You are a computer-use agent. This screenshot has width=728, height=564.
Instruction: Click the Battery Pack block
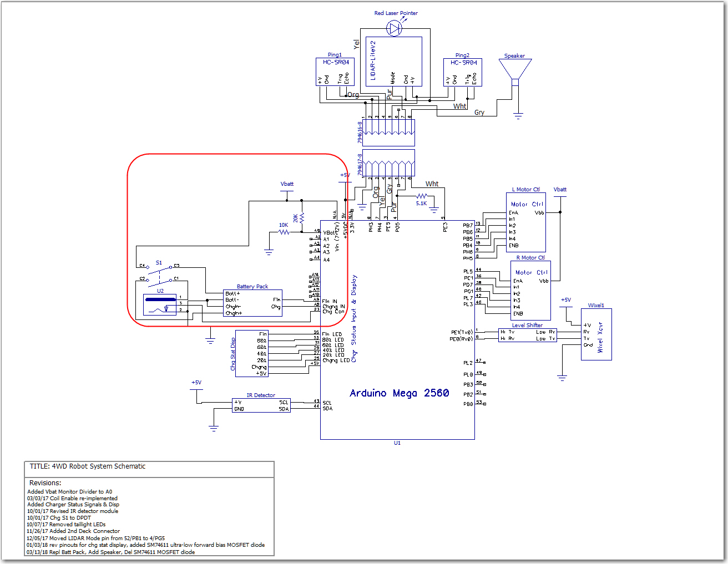point(252,303)
